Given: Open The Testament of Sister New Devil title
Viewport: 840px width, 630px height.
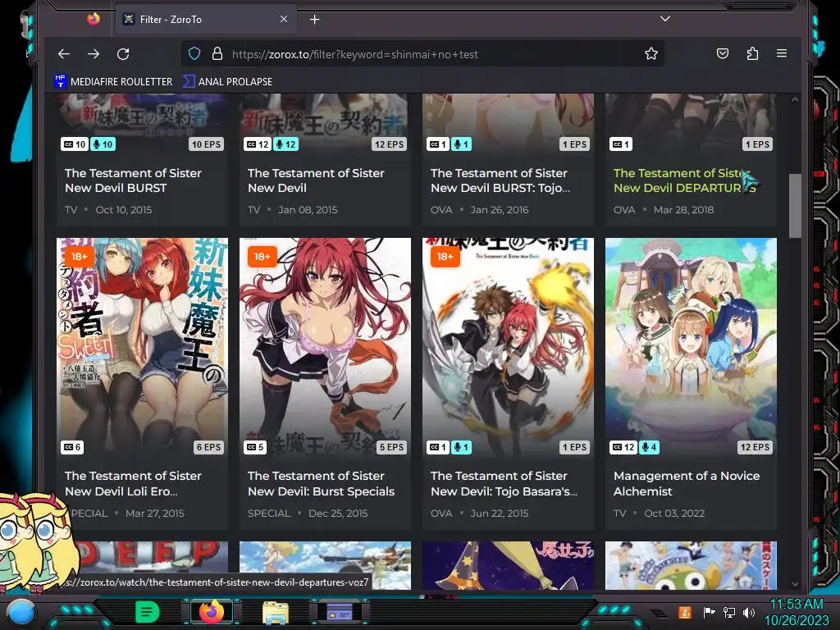Looking at the screenshot, I should [316, 180].
